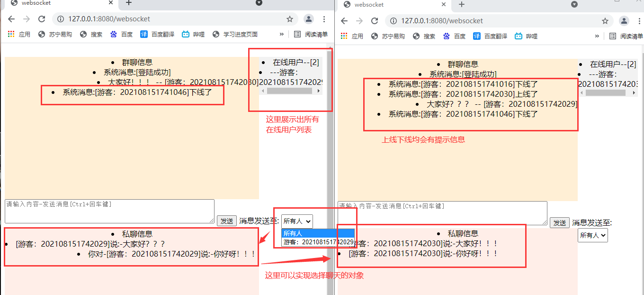The image size is (644, 295).
Task: Open the three-dot Chrome menu
Action: (324, 19)
